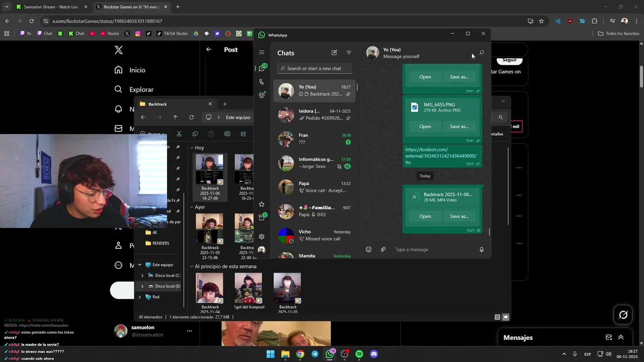Open Archived chats icon in WhatsApp sidebar
Viewport: 644px width, 362px height.
pos(262,217)
